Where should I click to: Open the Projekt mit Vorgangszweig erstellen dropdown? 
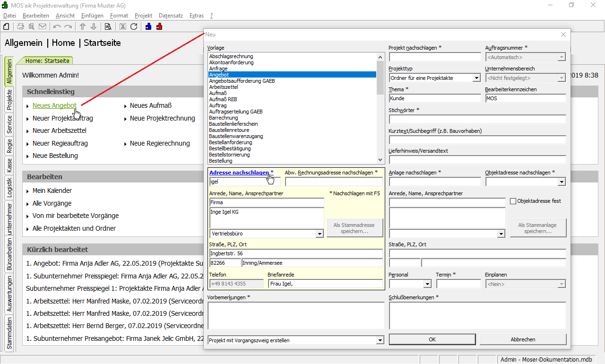(x=380, y=340)
